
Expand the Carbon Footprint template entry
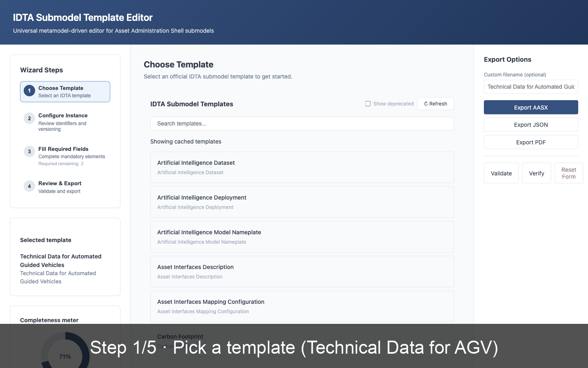(x=302, y=341)
